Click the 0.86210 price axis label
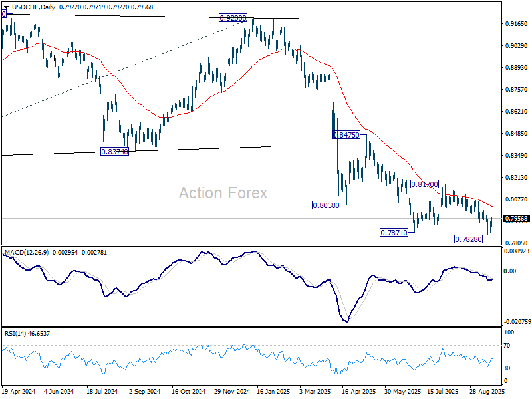The height and width of the screenshot is (399, 532). pyautogui.click(x=515, y=111)
